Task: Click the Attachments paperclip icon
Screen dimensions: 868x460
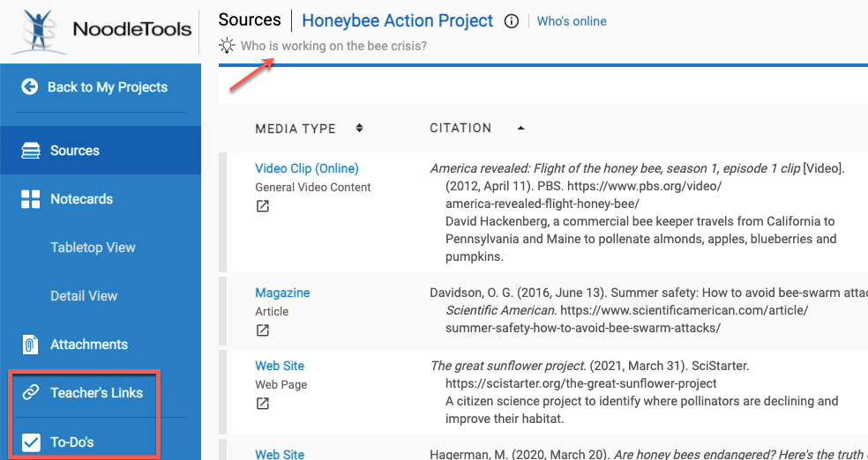Action: (30, 345)
